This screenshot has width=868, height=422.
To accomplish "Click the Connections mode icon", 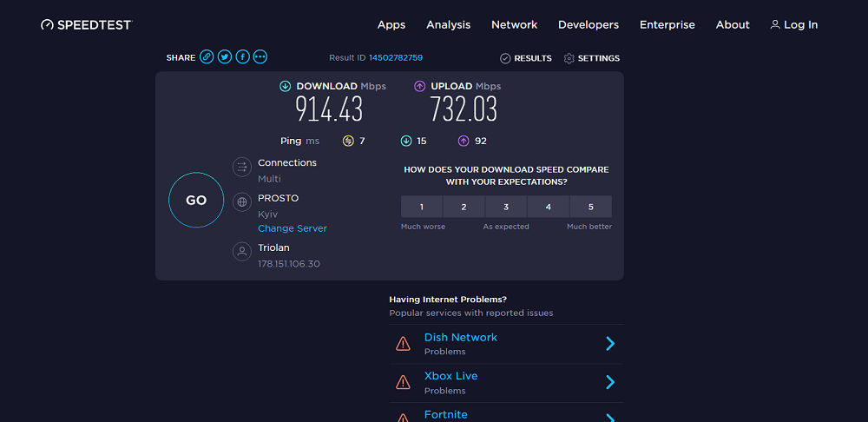I will click(242, 168).
